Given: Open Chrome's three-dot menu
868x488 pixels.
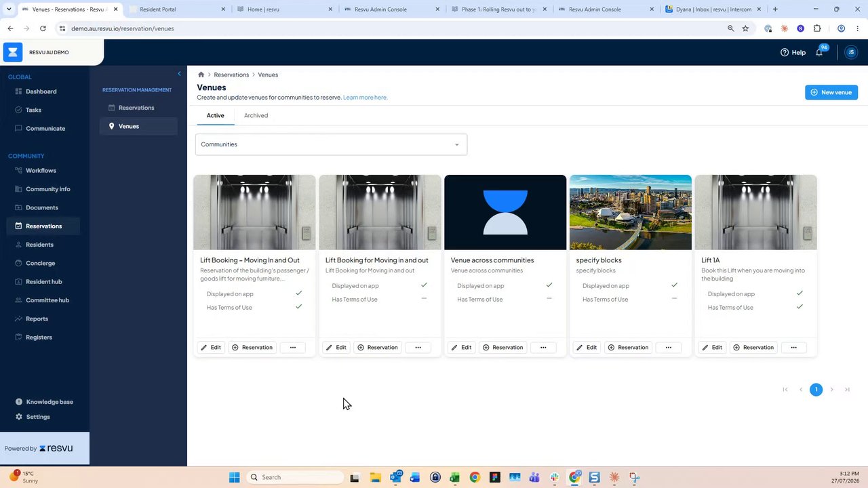Looking at the screenshot, I should pyautogui.click(x=857, y=28).
